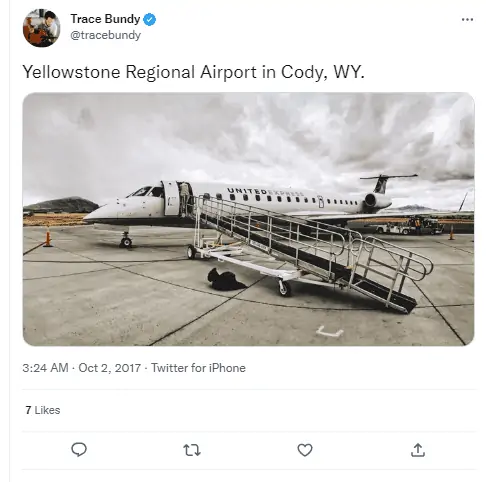Click the United Express lettering in the photo

pos(265,192)
